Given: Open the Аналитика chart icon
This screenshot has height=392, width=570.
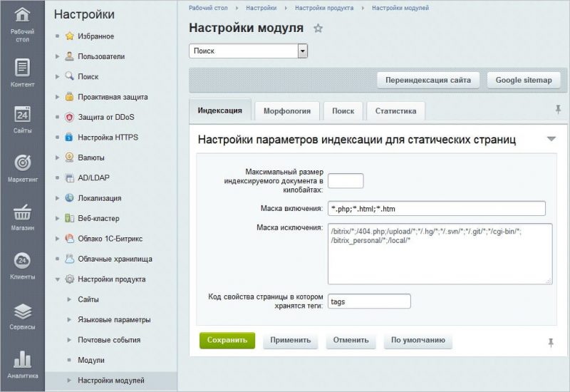Looking at the screenshot, I should [22, 363].
